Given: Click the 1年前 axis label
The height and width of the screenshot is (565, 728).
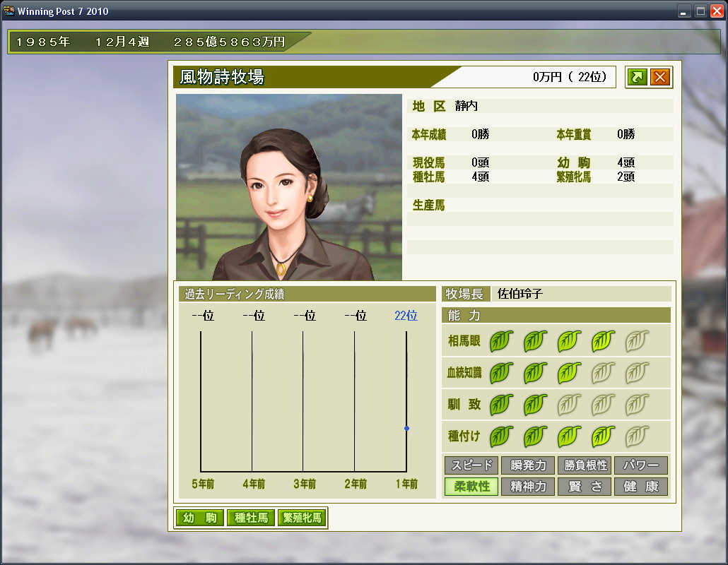Looking at the screenshot, I should click(x=406, y=484).
